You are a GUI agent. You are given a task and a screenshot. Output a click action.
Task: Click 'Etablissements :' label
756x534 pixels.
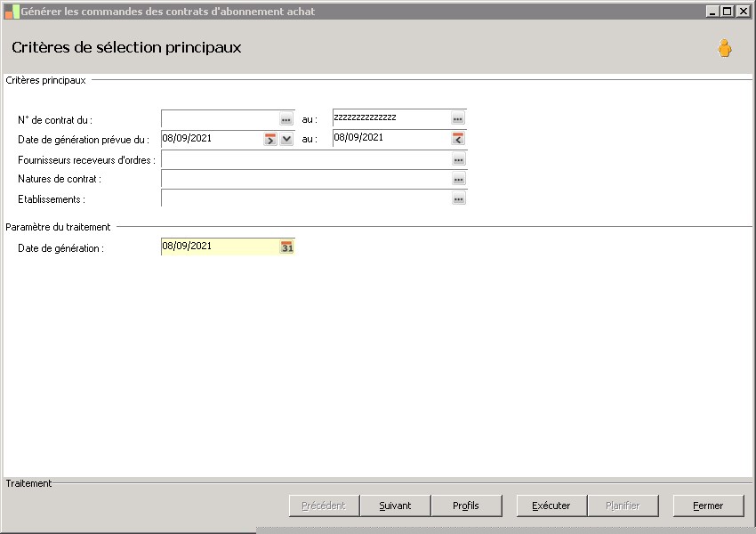52,199
